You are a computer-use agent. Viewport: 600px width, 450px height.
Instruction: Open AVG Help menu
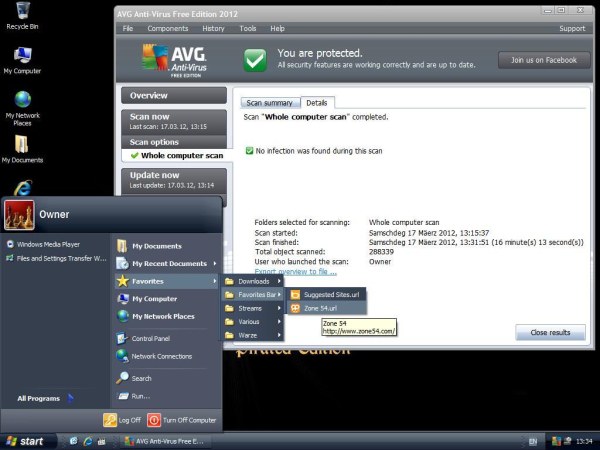277,28
